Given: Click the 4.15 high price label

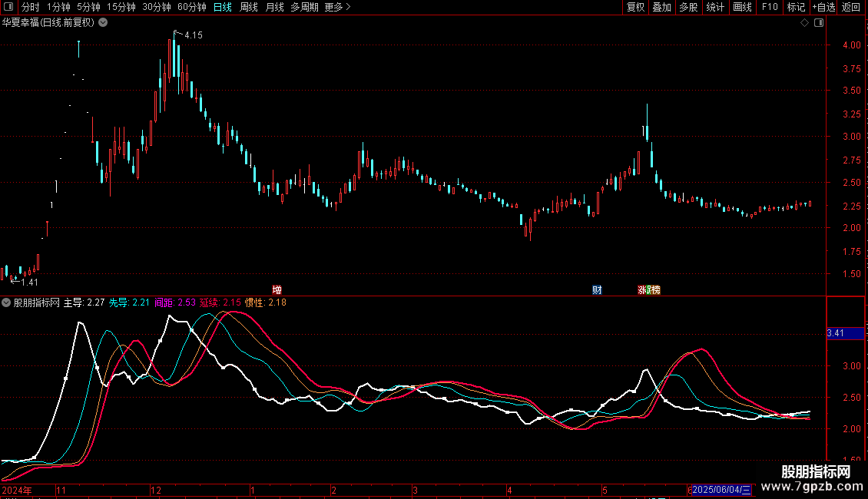Looking at the screenshot, I should coord(194,35).
